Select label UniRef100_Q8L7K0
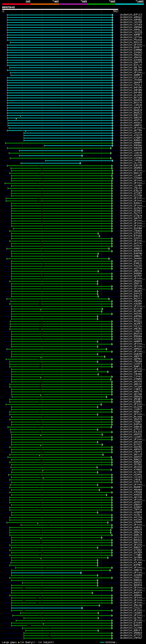 [x=131, y=67]
